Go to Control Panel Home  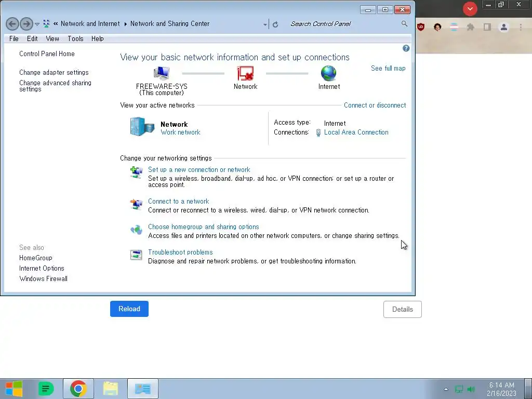point(47,54)
